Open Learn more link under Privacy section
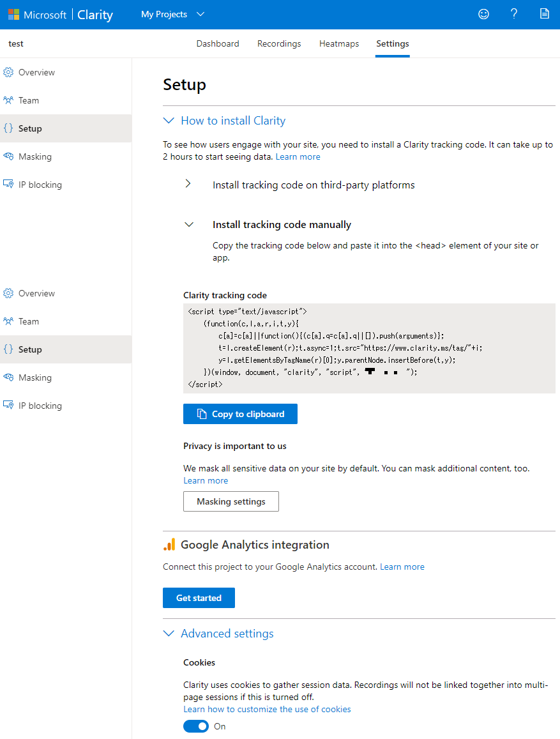 point(206,481)
